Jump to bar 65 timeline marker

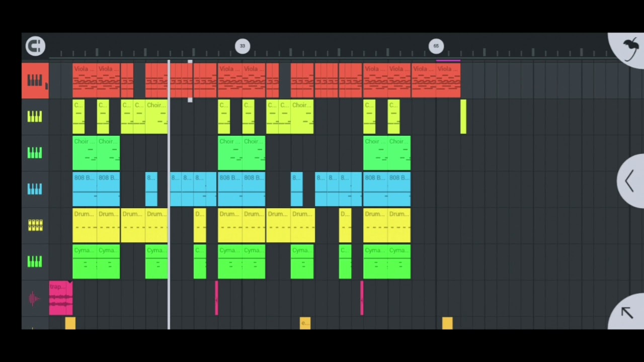[x=436, y=46]
